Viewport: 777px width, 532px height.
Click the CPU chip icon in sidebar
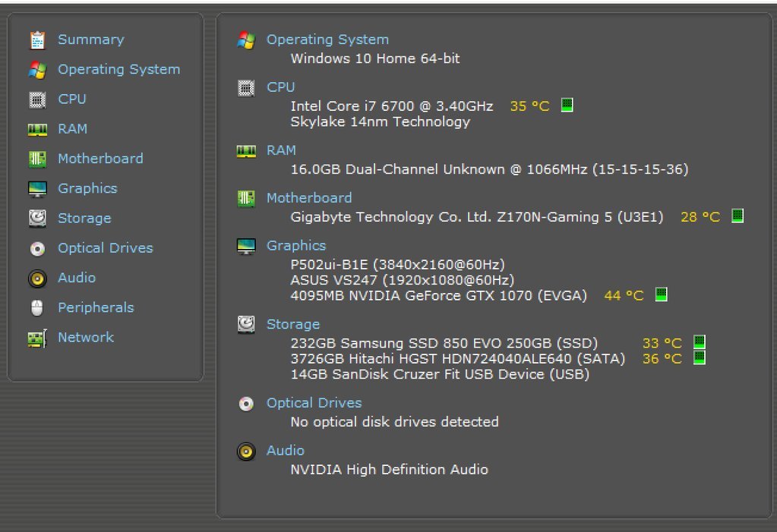37,99
